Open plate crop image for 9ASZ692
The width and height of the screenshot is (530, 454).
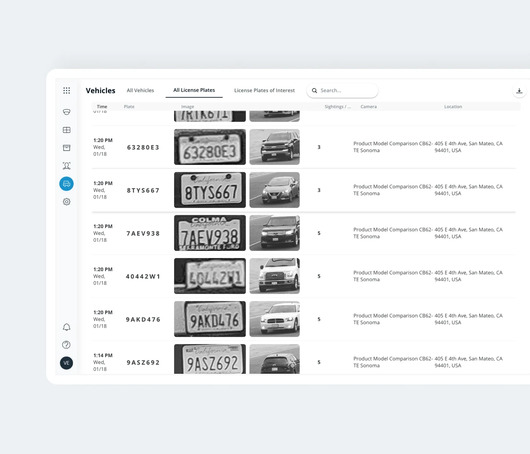point(210,359)
